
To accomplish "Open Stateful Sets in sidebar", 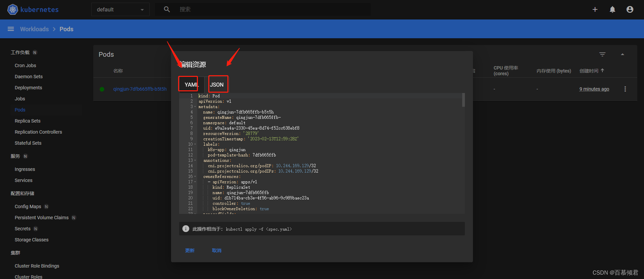I will (x=28, y=143).
